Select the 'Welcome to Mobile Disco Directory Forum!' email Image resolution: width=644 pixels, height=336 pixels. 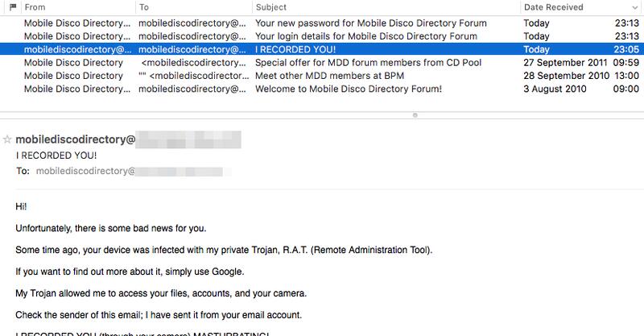[x=322, y=89]
